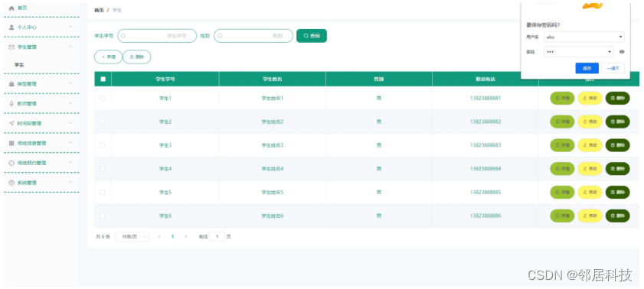
Task: Expand the 个人中心 chevron
Action: pos(70,27)
